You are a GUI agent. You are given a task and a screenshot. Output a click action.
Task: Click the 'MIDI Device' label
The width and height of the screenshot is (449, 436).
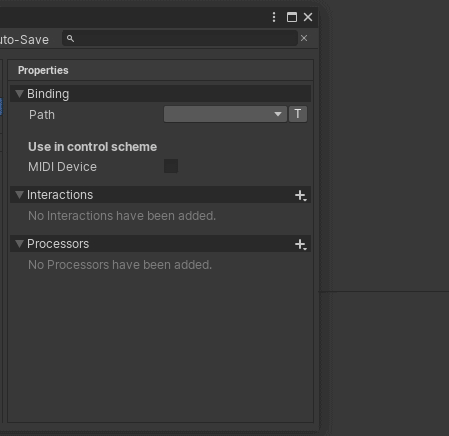pyautogui.click(x=62, y=167)
